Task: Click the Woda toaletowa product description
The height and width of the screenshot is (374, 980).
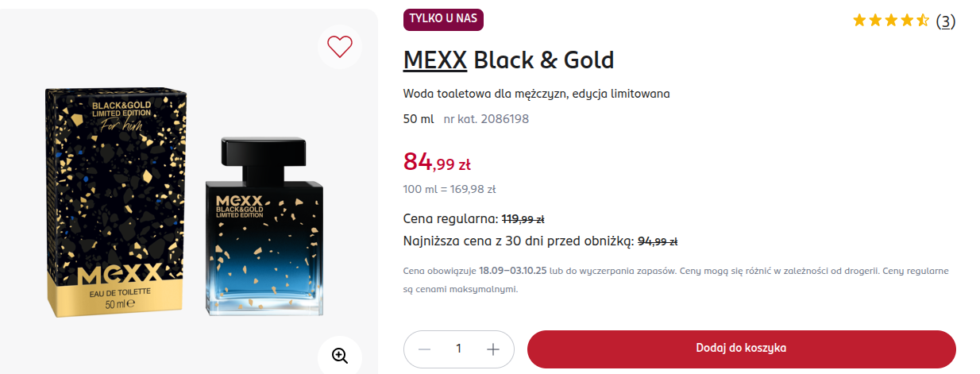Action: click(x=537, y=94)
